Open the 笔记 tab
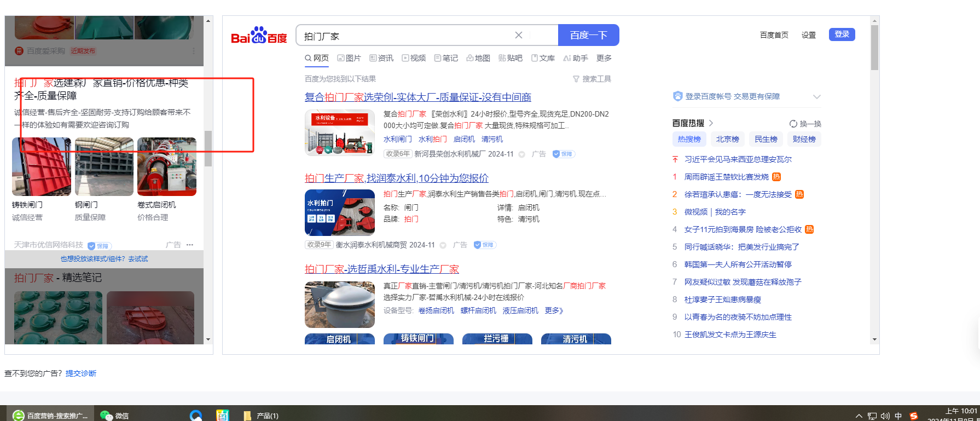This screenshot has width=980, height=421. [x=446, y=58]
